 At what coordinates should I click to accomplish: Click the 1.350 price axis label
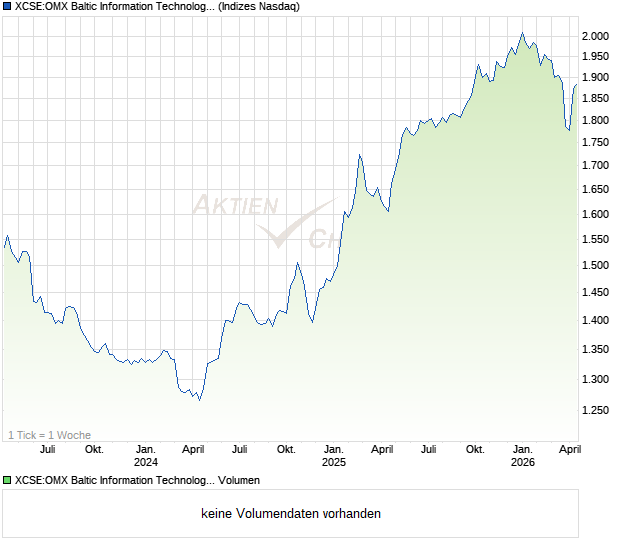(595, 350)
